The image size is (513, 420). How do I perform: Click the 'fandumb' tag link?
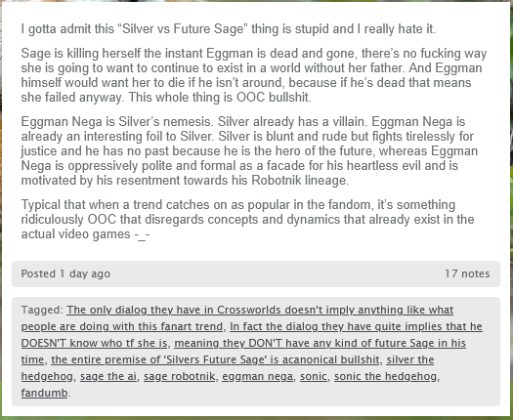click(45, 393)
